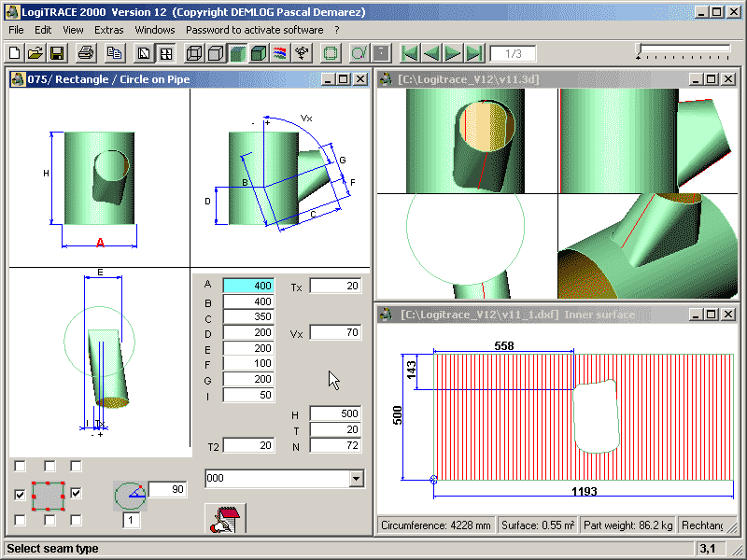Select the N field containing 72
747x560 pixels.
(335, 446)
